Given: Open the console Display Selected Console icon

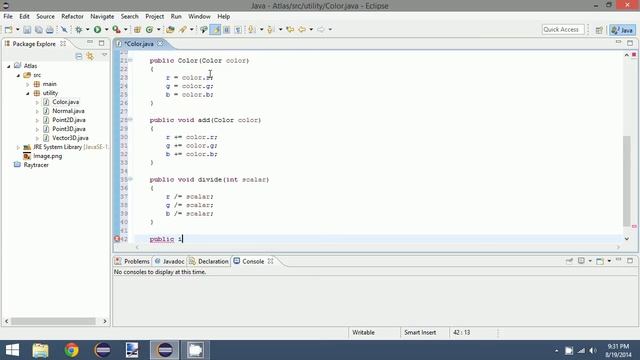Looking at the screenshot, I should pyautogui.click(x=581, y=261).
